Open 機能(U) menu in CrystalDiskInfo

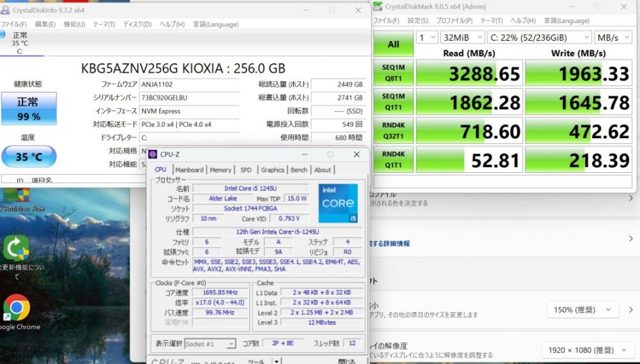(74, 24)
